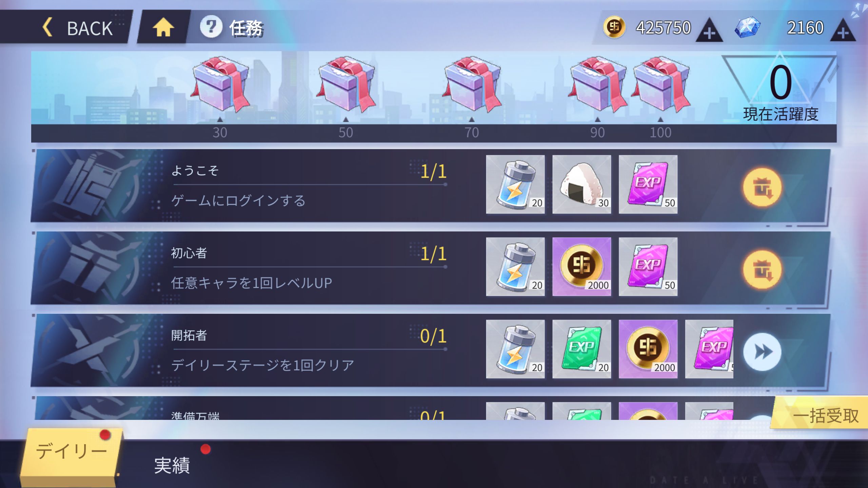Go to home screen via house icon
The width and height of the screenshot is (868, 488).
[x=163, y=27]
